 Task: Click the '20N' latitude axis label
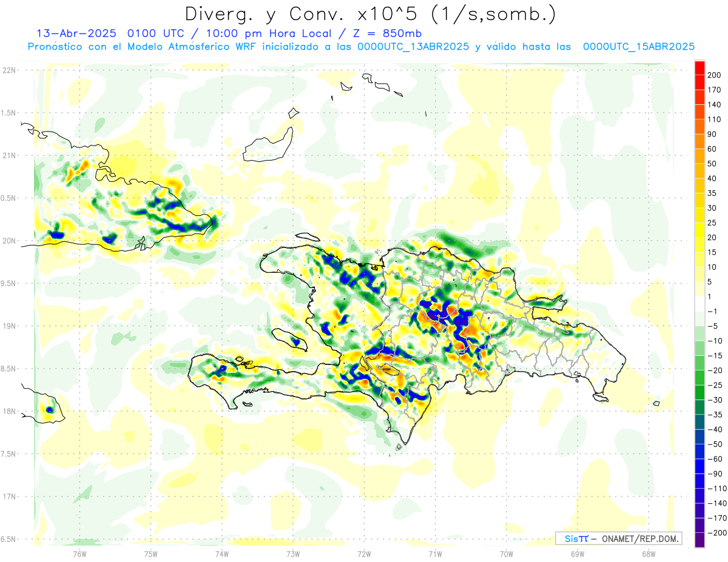tap(10, 241)
